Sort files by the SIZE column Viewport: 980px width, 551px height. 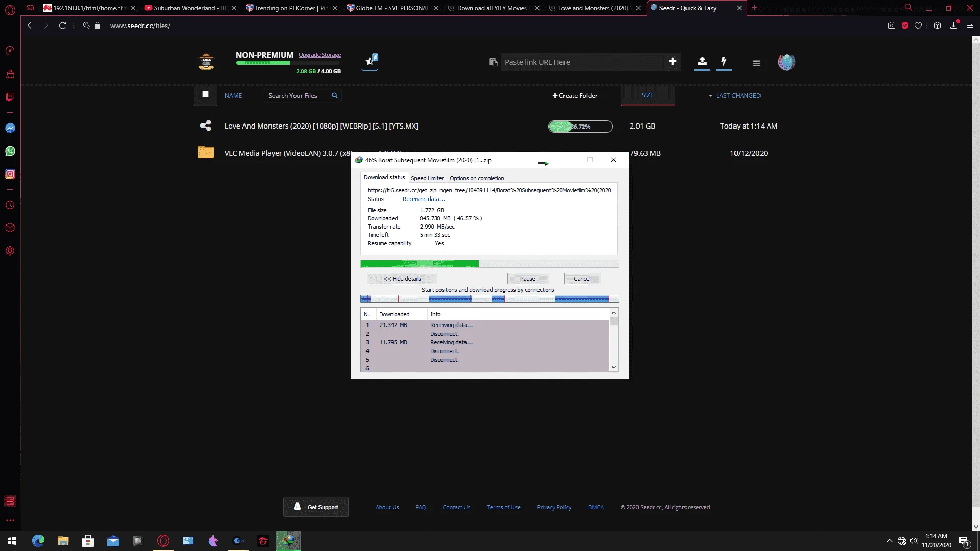647,95
